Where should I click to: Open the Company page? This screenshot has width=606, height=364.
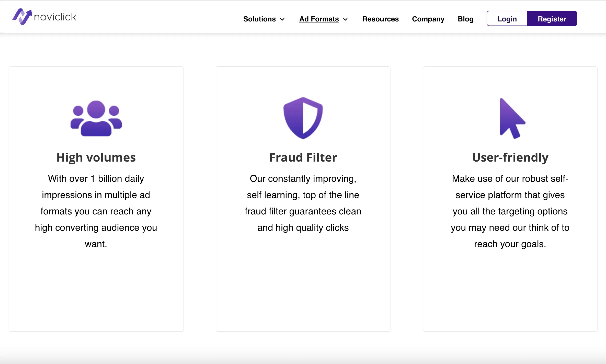(x=428, y=19)
